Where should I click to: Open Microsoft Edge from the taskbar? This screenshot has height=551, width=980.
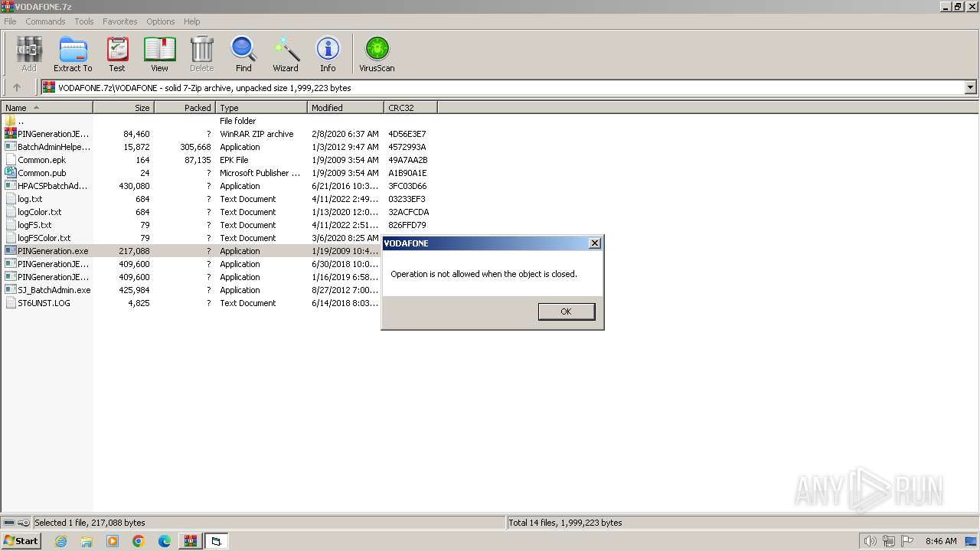(165, 541)
